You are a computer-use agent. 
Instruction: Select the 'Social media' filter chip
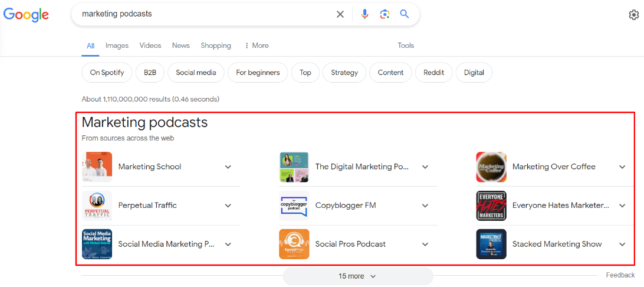tap(196, 73)
